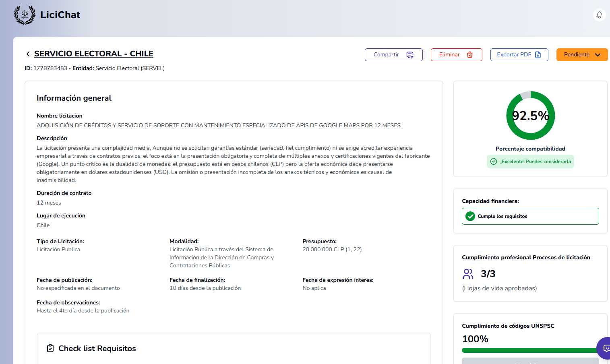Click the check icon in ¡Excelente! badge

(x=494, y=161)
